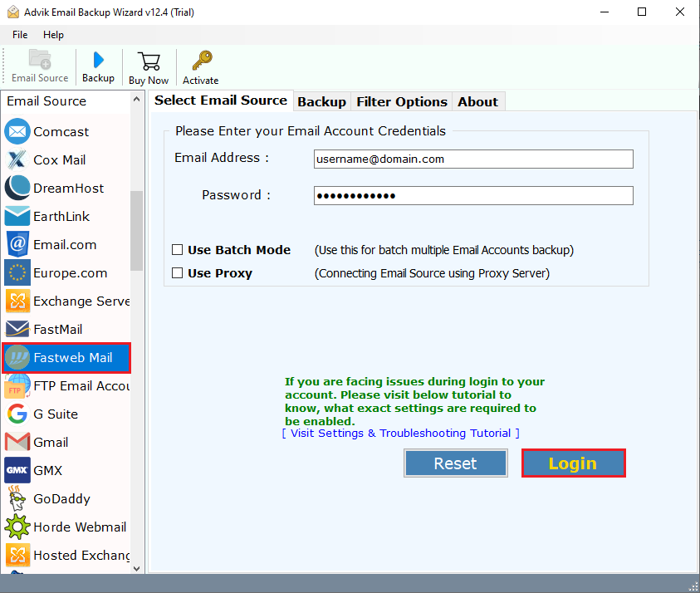This screenshot has height=593, width=700.
Task: Open the About tab
Action: pyautogui.click(x=477, y=102)
